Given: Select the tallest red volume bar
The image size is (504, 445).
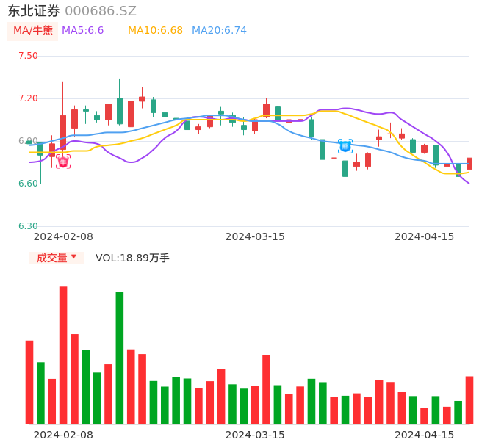Looking at the screenshot, I should pos(63,355).
